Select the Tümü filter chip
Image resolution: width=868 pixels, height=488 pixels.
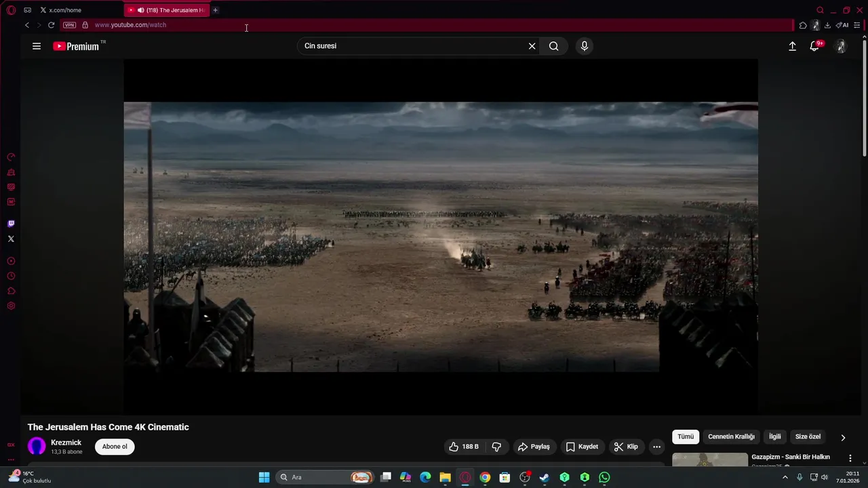coord(686,436)
